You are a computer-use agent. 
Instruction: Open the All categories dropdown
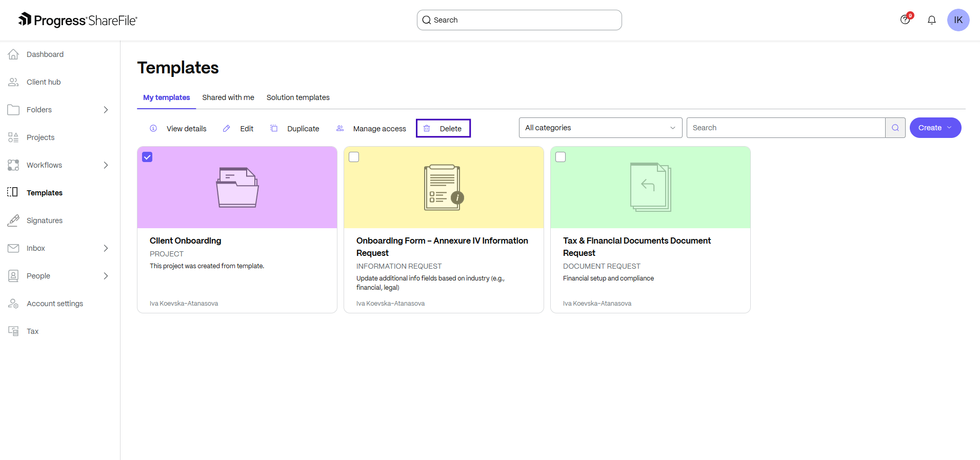point(601,128)
